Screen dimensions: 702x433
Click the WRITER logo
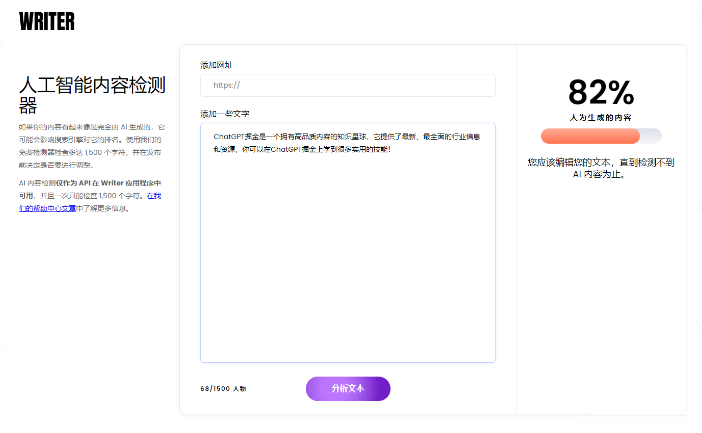click(47, 21)
